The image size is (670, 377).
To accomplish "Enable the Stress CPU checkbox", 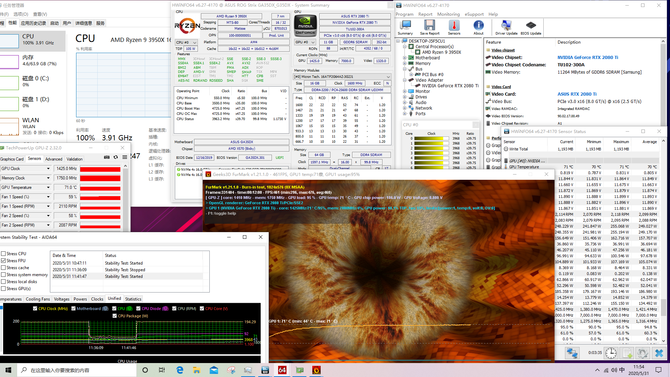I will pyautogui.click(x=3, y=253).
